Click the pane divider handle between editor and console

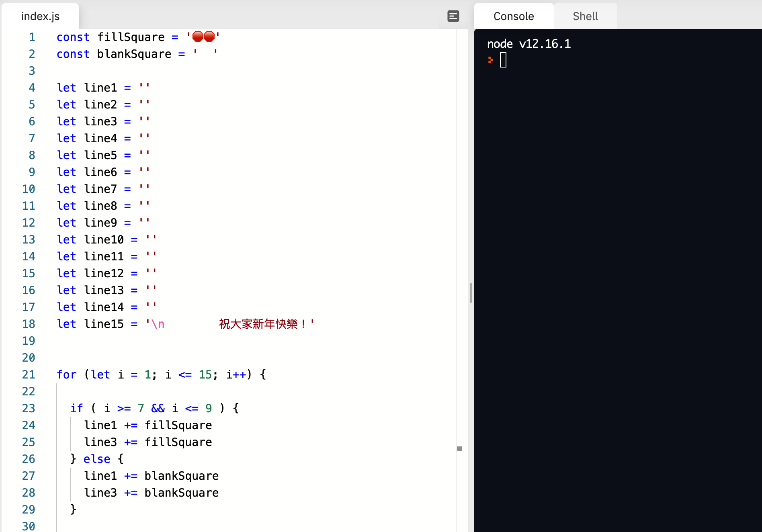[x=471, y=293]
